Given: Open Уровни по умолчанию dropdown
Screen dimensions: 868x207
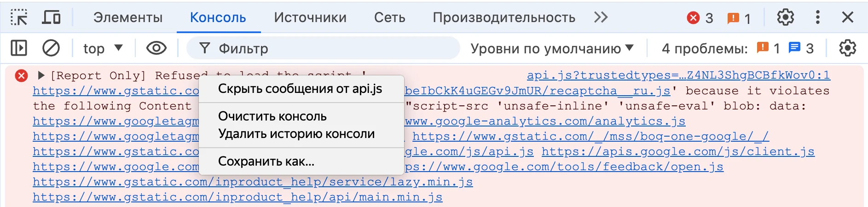Looking at the screenshot, I should point(552,48).
